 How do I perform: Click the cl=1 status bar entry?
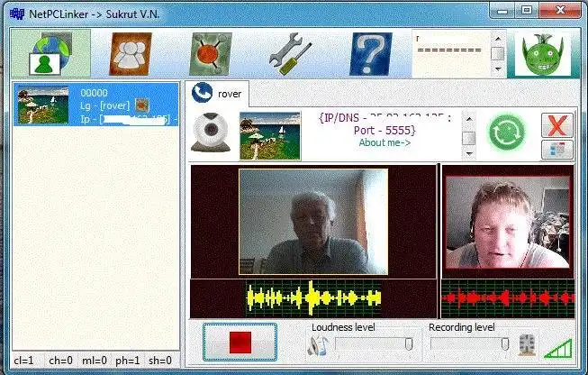24,361
